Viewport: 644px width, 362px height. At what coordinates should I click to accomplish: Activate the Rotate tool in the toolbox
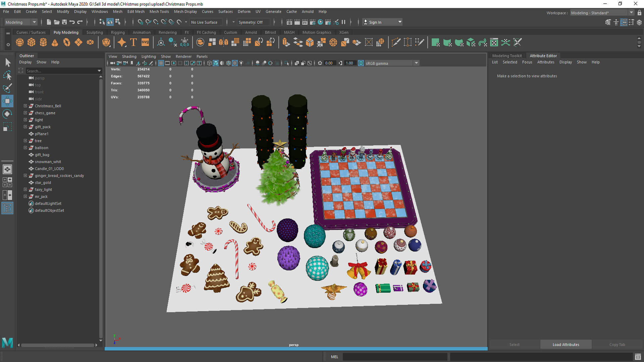(x=7, y=114)
